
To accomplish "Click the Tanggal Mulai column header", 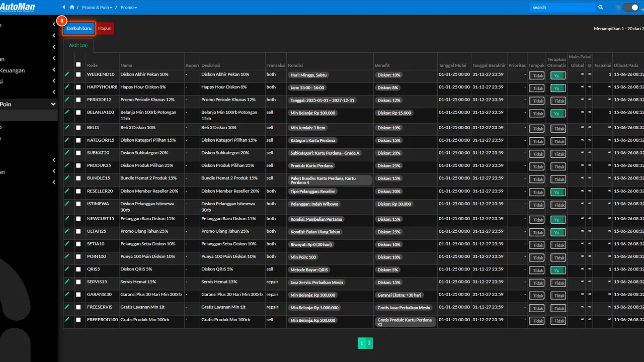I will 452,65.
